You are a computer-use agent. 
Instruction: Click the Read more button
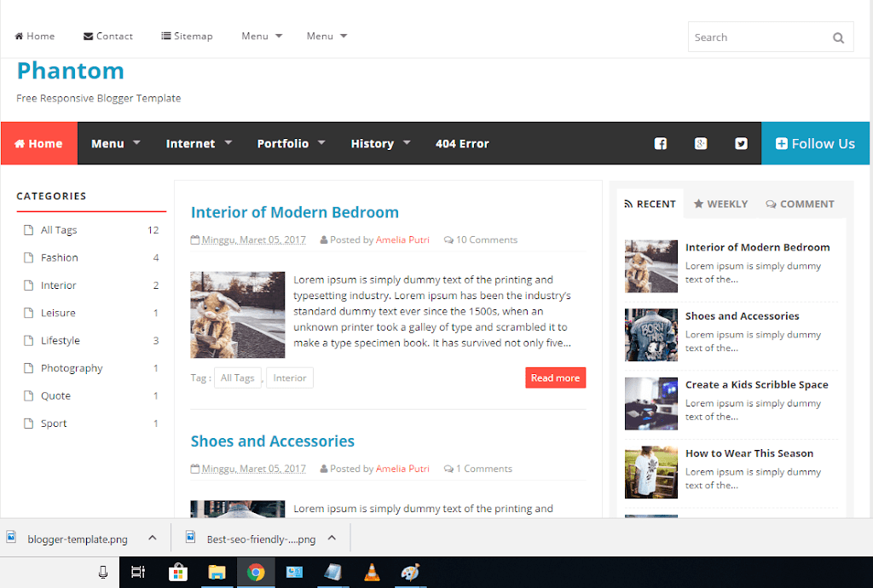(555, 378)
